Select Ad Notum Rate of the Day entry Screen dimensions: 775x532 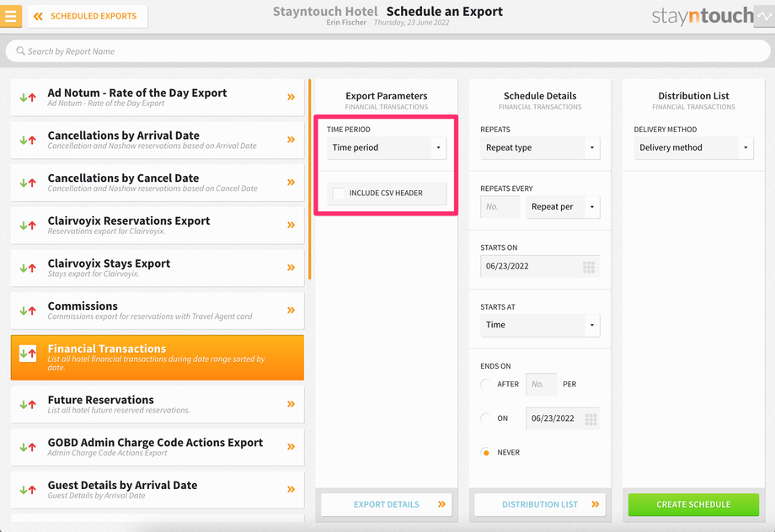158,98
